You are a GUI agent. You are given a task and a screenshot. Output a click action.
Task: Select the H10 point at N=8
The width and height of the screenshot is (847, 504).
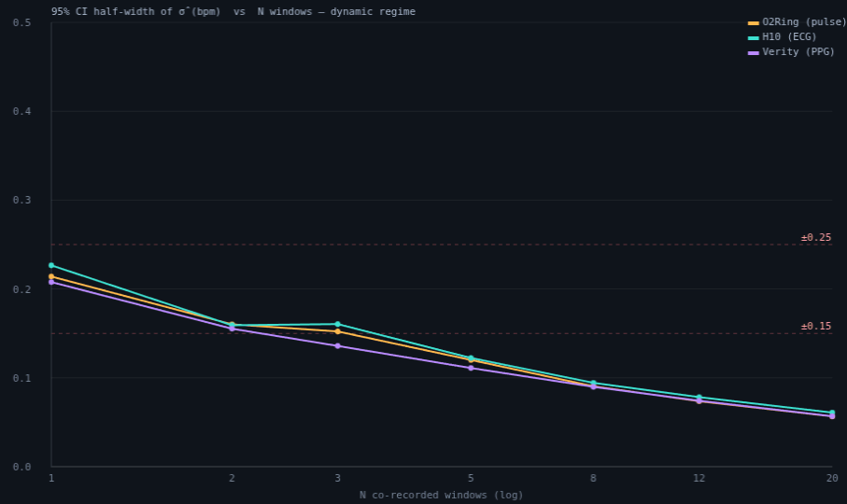593,383
